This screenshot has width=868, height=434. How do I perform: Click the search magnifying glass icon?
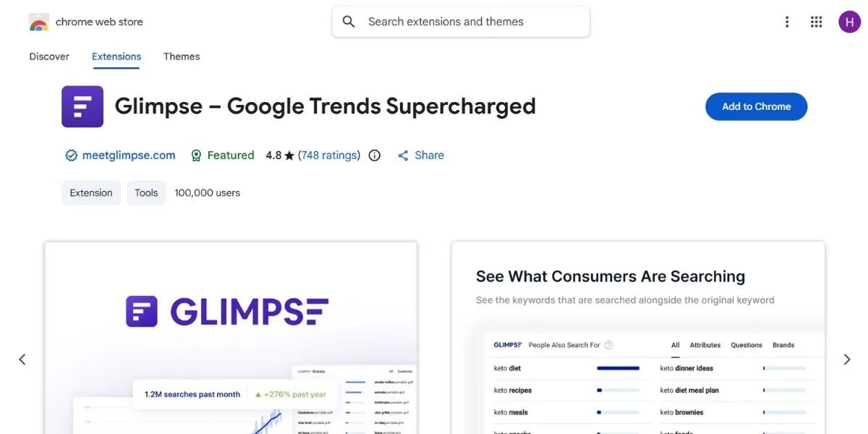coord(348,21)
